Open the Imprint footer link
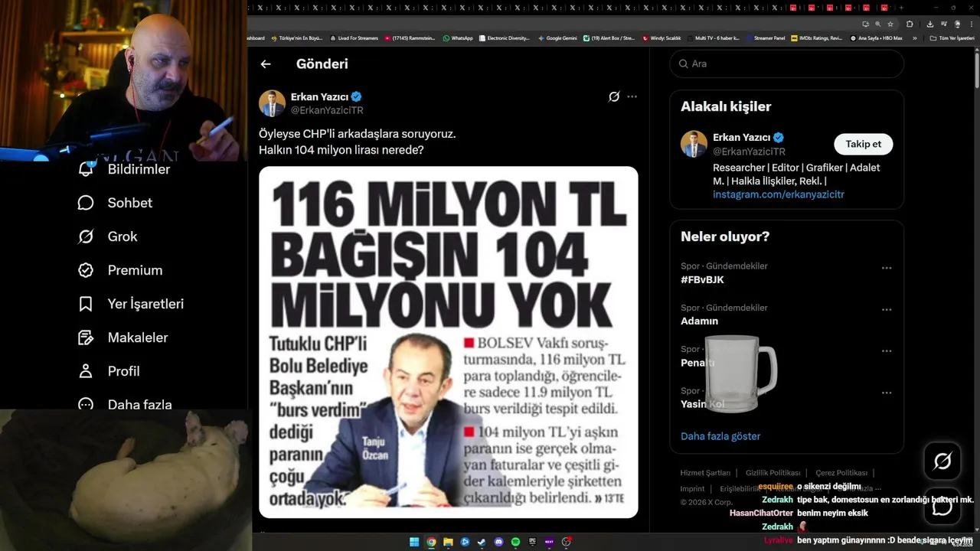 [x=692, y=489]
